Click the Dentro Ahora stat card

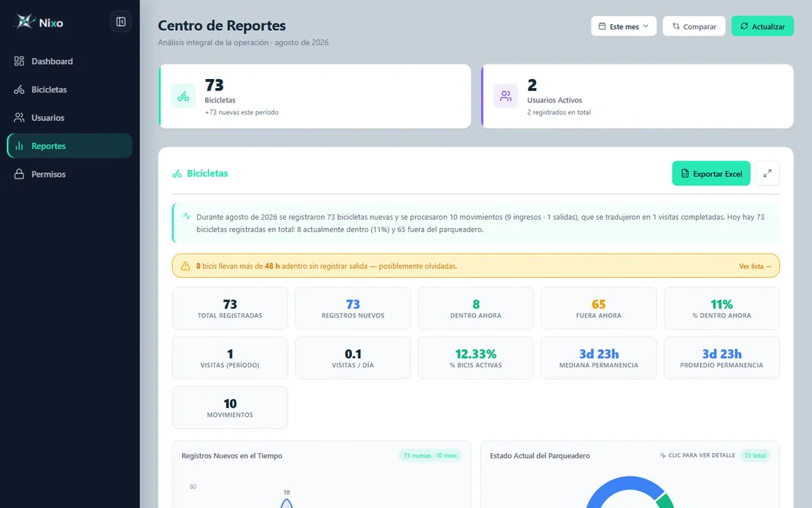click(x=475, y=309)
